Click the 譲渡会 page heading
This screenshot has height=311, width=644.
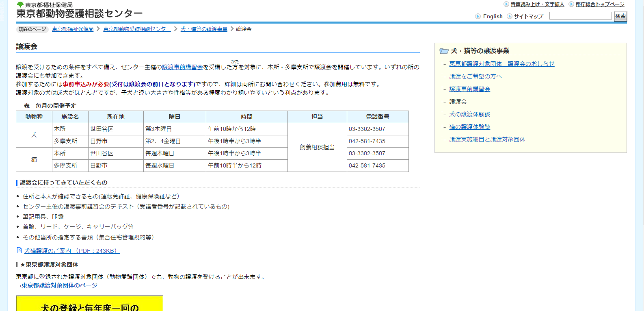point(27,46)
